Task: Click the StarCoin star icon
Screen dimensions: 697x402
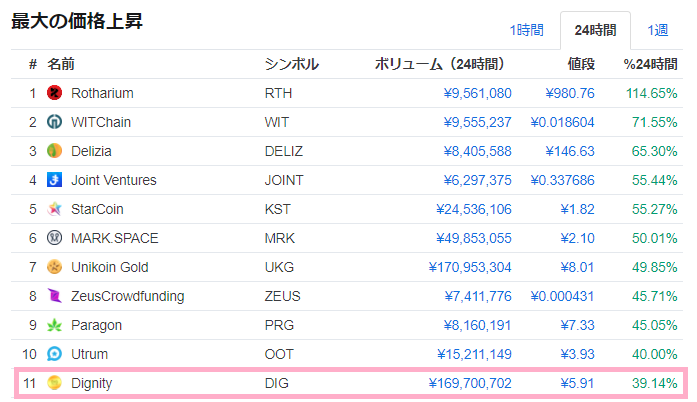Action: pos(55,209)
